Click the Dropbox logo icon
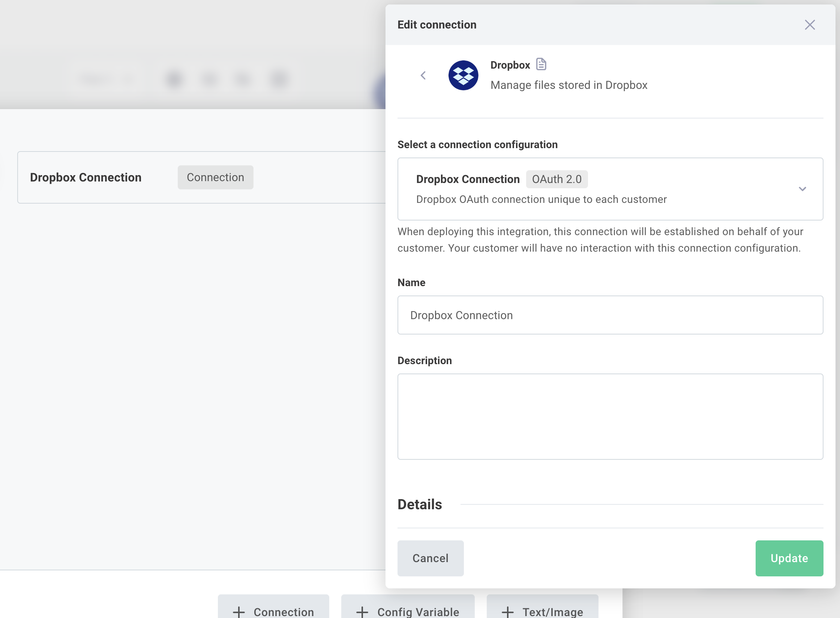This screenshot has height=618, width=840. pos(463,75)
